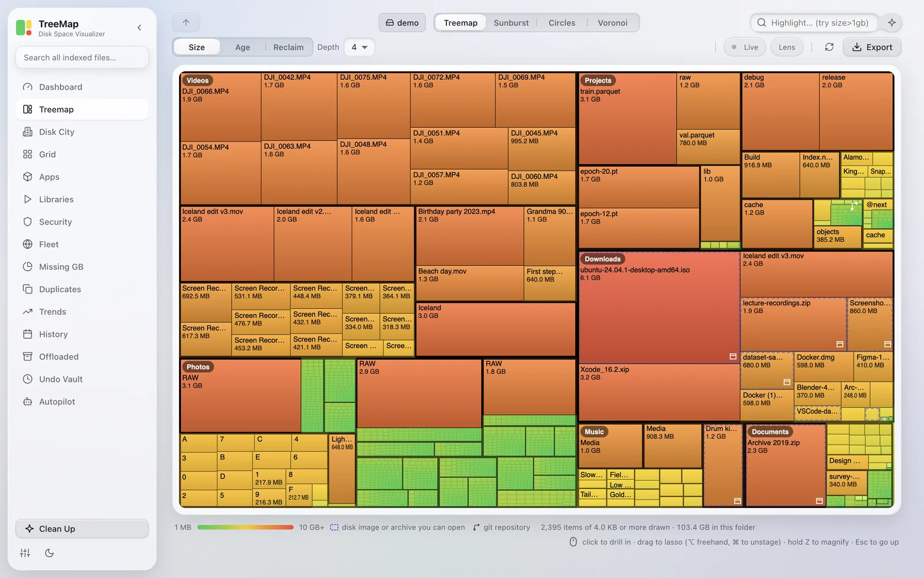Click the size color legend gradient bar

[x=245, y=527]
